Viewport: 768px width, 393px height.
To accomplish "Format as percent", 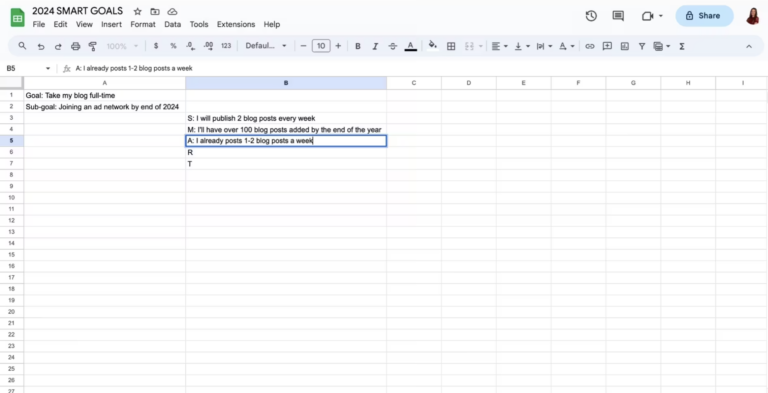I will [173, 46].
